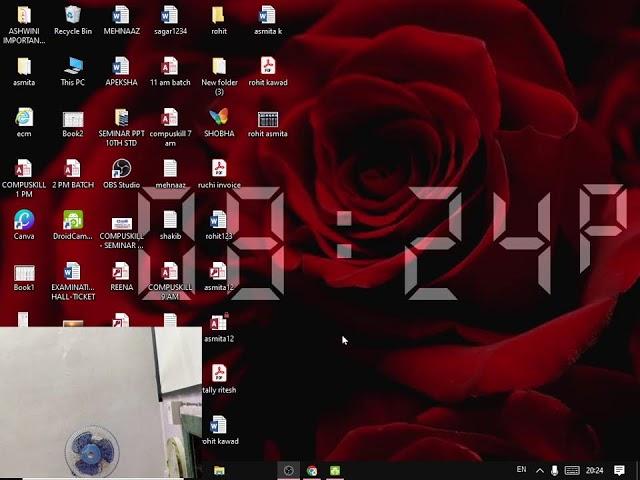Select the REENA presentation file

pyautogui.click(x=121, y=276)
